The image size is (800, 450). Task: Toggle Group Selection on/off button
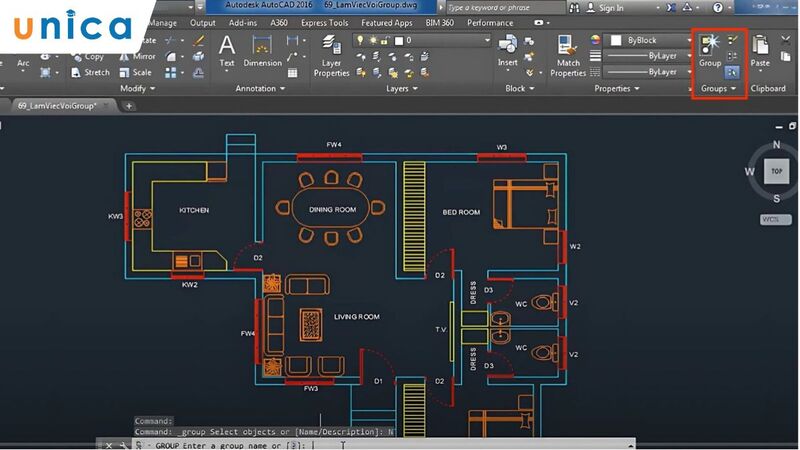[x=732, y=73]
